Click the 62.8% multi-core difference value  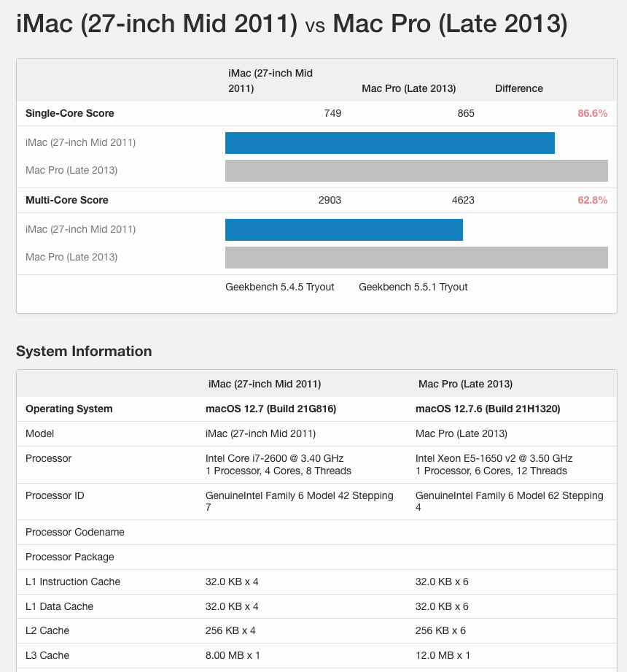click(x=592, y=200)
